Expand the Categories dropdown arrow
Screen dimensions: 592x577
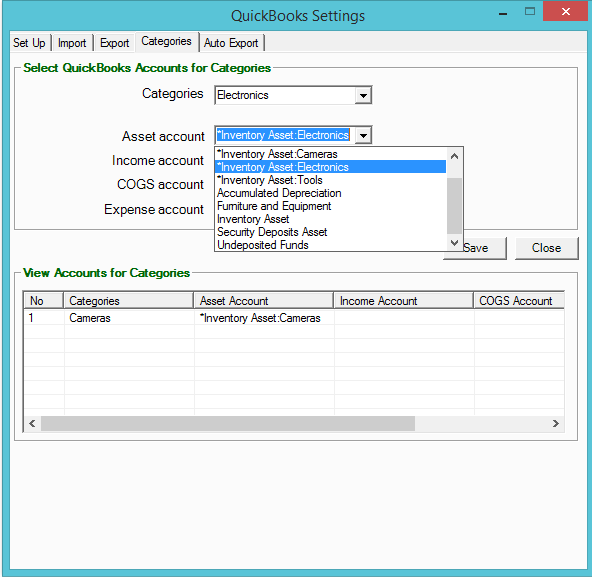click(363, 96)
